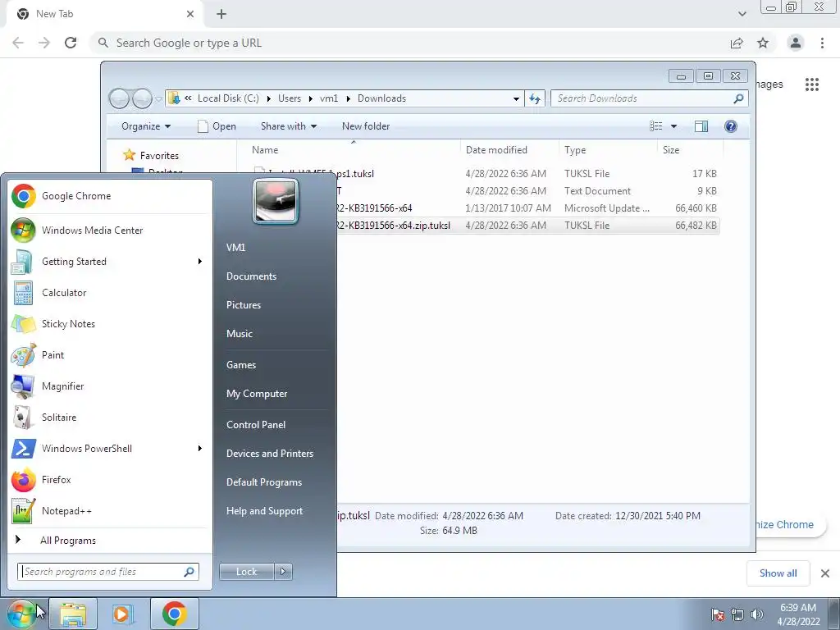Open Share with dropdown
The image size is (840, 630).
click(x=288, y=126)
